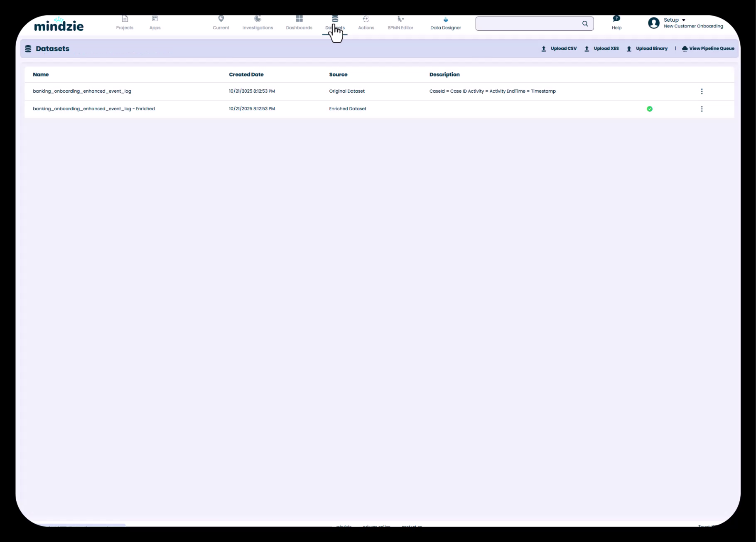Screen dimensions: 756x542
Task: View the Pipeline Queue
Action: point(708,49)
